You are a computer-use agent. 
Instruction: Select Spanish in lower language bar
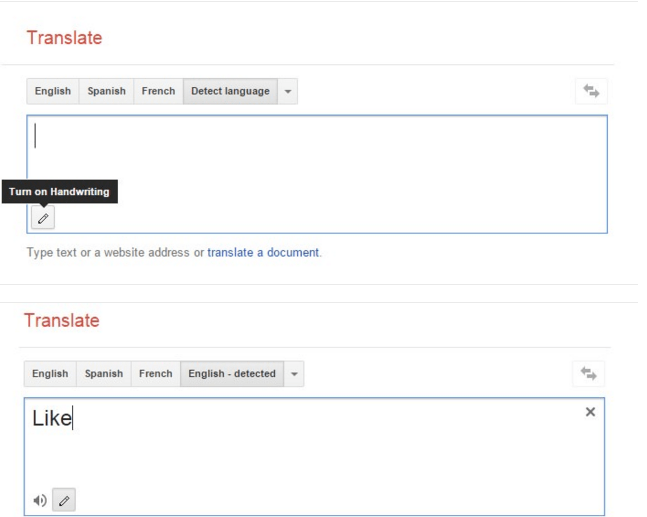[x=104, y=374]
